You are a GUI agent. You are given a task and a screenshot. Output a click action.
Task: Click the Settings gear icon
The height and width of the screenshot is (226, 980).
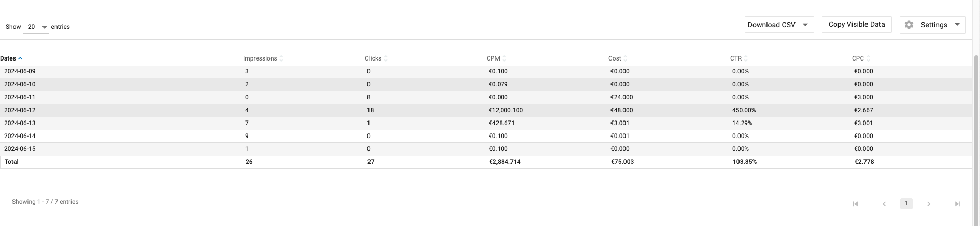pos(909,25)
